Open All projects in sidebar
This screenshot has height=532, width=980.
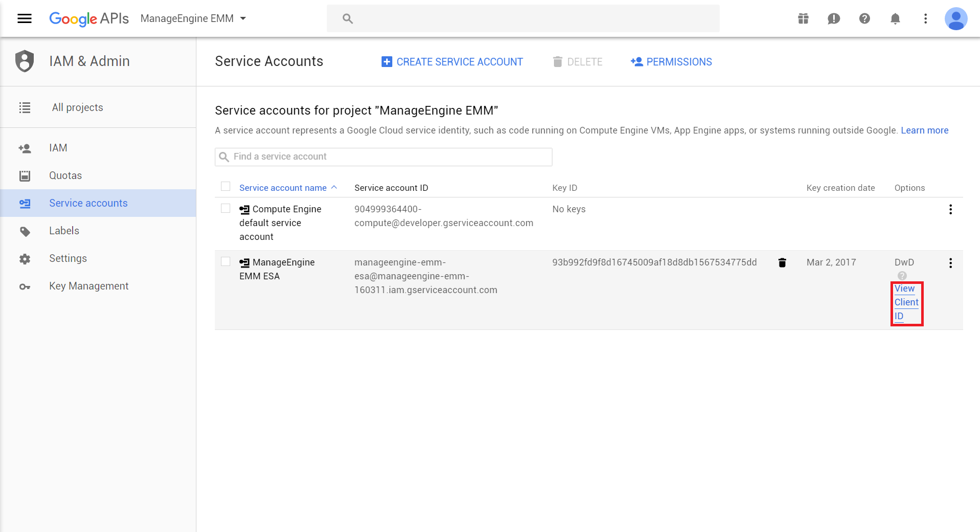[78, 107]
